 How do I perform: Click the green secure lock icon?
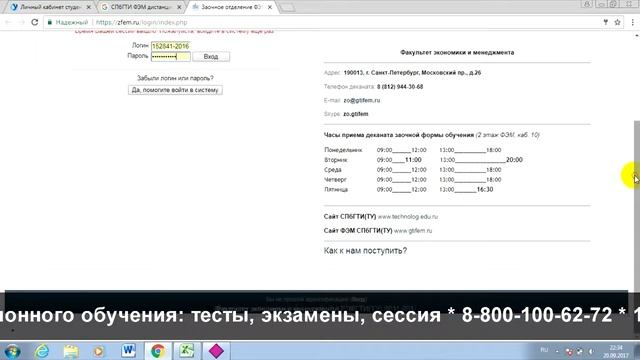50,22
